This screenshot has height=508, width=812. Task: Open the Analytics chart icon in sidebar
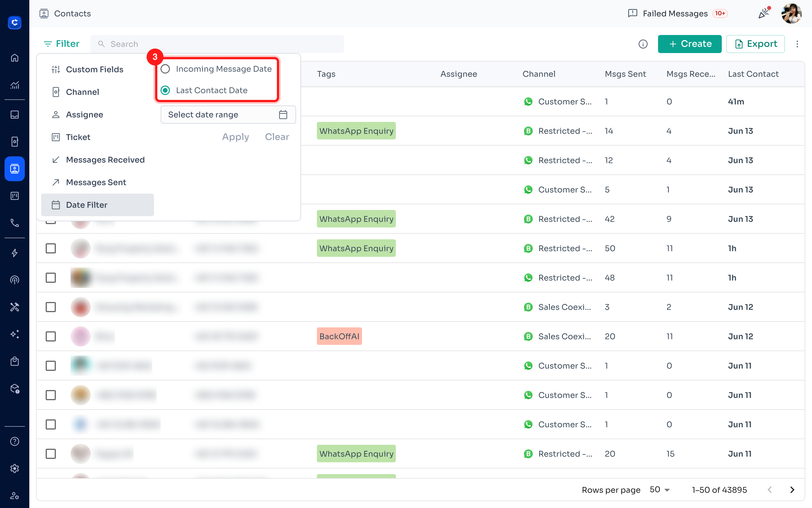tap(14, 85)
